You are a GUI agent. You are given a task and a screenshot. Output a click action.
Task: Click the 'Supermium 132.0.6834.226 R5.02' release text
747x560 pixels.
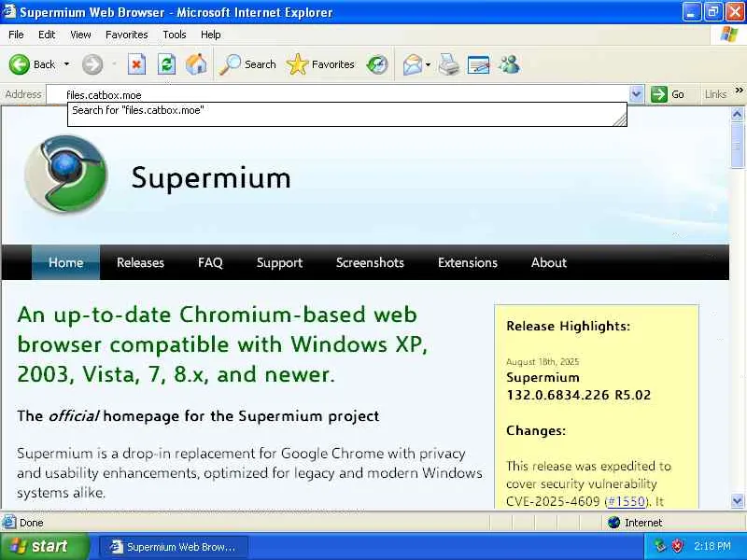578,386
